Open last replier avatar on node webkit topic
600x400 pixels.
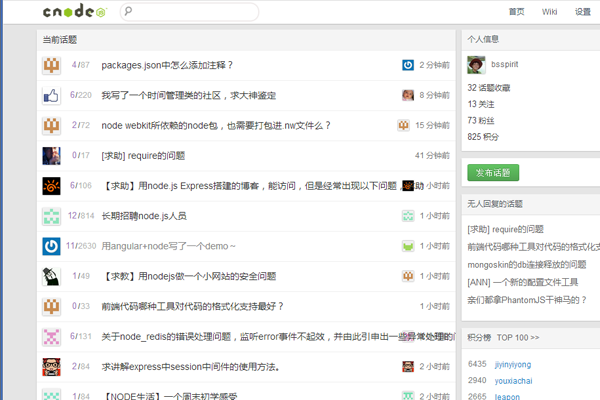coord(403,125)
